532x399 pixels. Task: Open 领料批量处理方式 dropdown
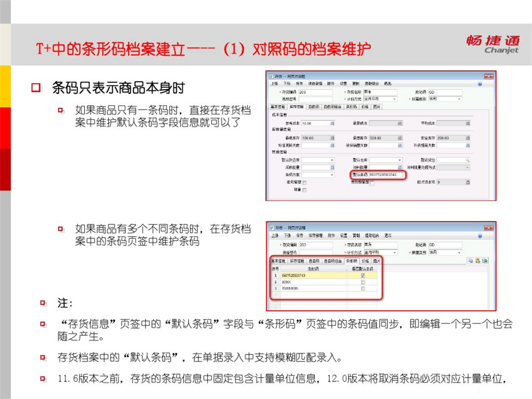[x=468, y=167]
